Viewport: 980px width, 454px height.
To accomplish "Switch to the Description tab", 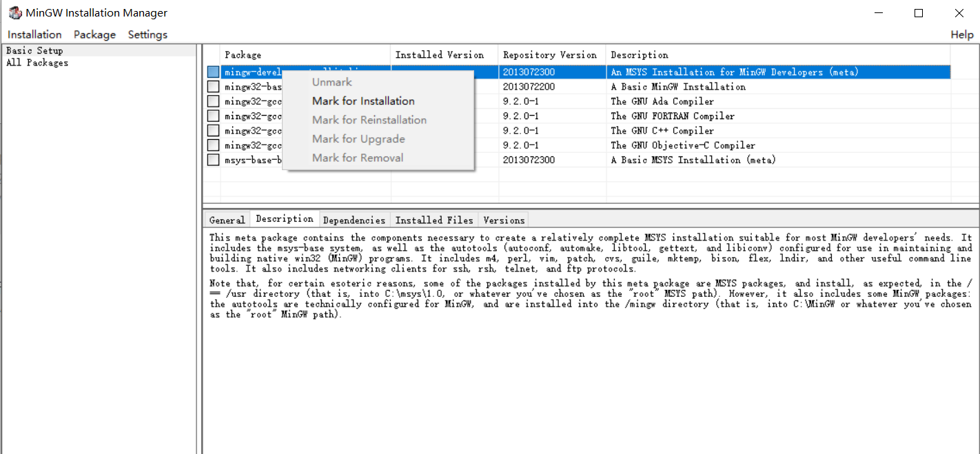I will (284, 219).
